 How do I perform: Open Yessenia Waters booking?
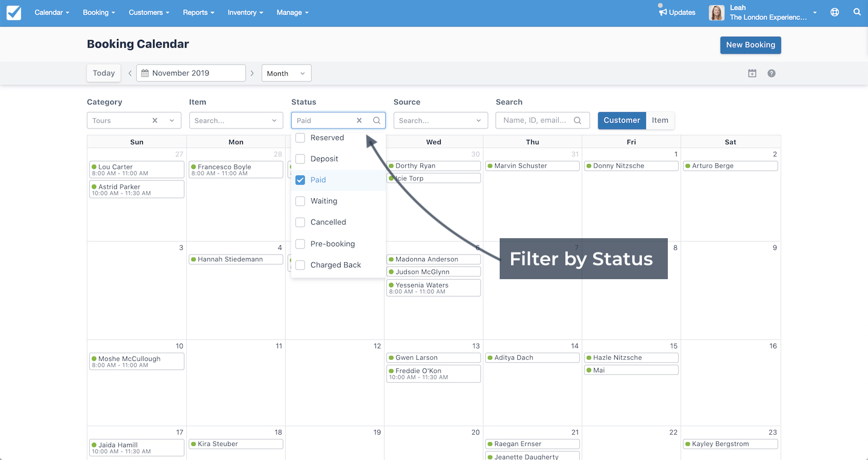[433, 288]
